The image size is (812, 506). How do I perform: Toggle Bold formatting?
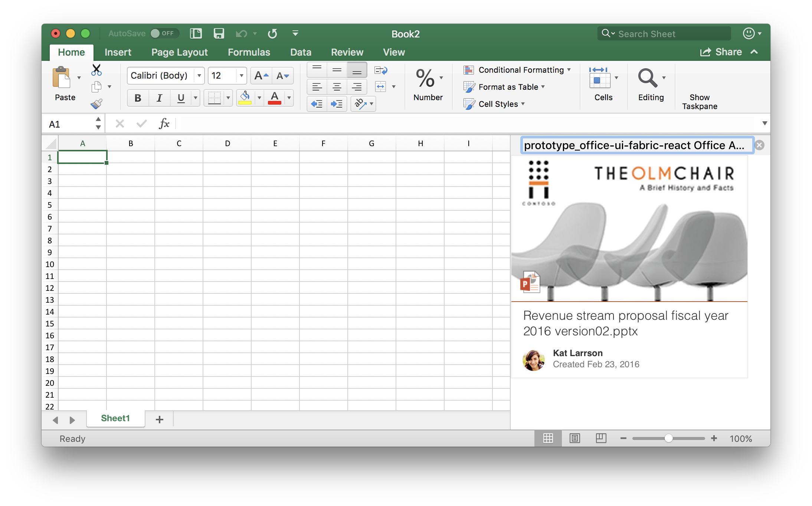pyautogui.click(x=138, y=98)
